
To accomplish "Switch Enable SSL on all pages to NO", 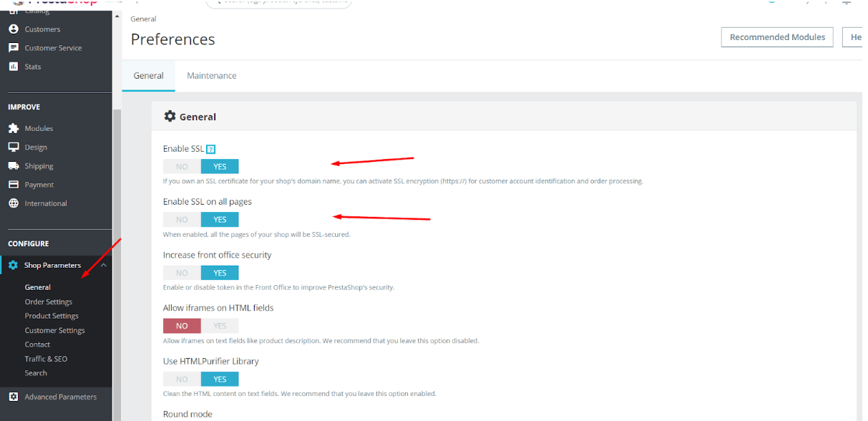I will 182,220.
